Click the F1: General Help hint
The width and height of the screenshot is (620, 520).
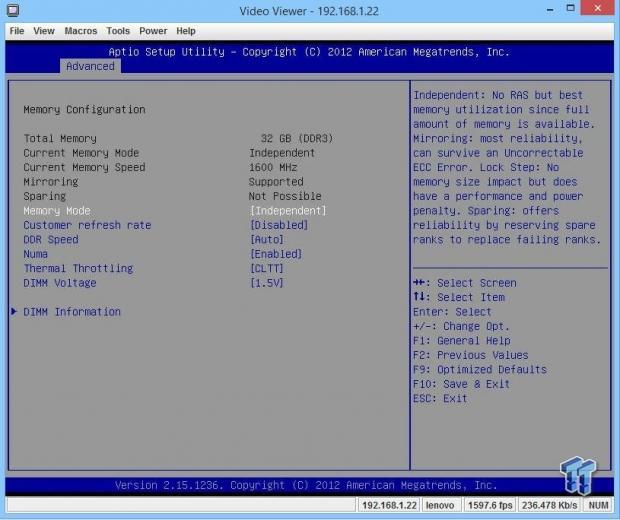(x=462, y=340)
